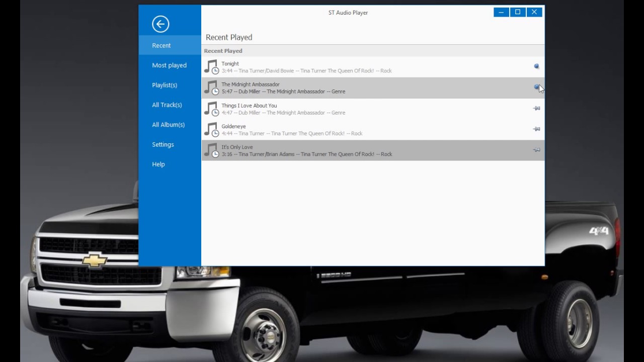Screen dimensions: 644x362
Task: Show All Album(s) list
Action: (170, 125)
